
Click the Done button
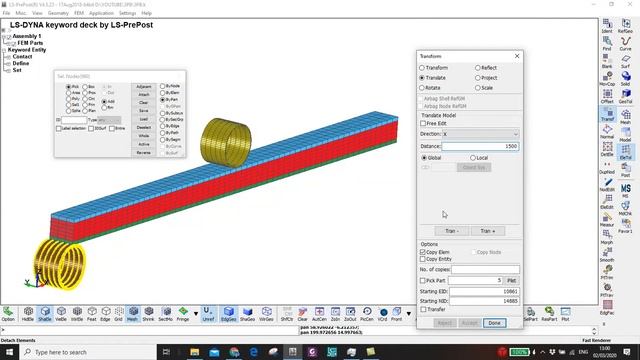(x=494, y=323)
